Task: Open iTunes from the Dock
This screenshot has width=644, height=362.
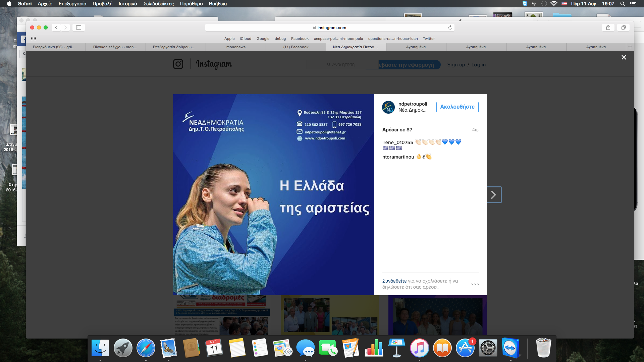Action: click(x=419, y=348)
